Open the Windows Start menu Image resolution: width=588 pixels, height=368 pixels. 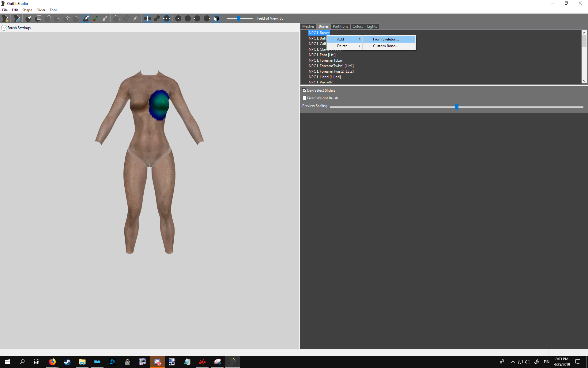[x=7, y=362]
